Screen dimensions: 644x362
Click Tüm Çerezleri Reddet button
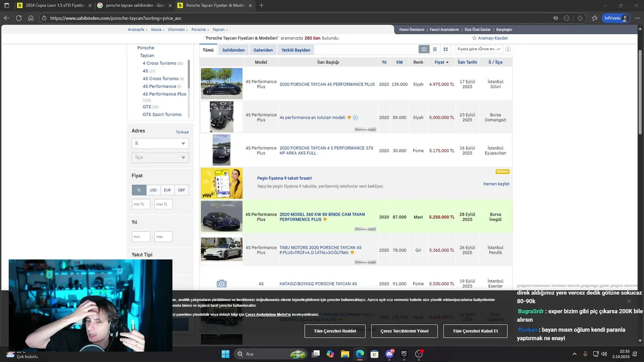coord(335,331)
